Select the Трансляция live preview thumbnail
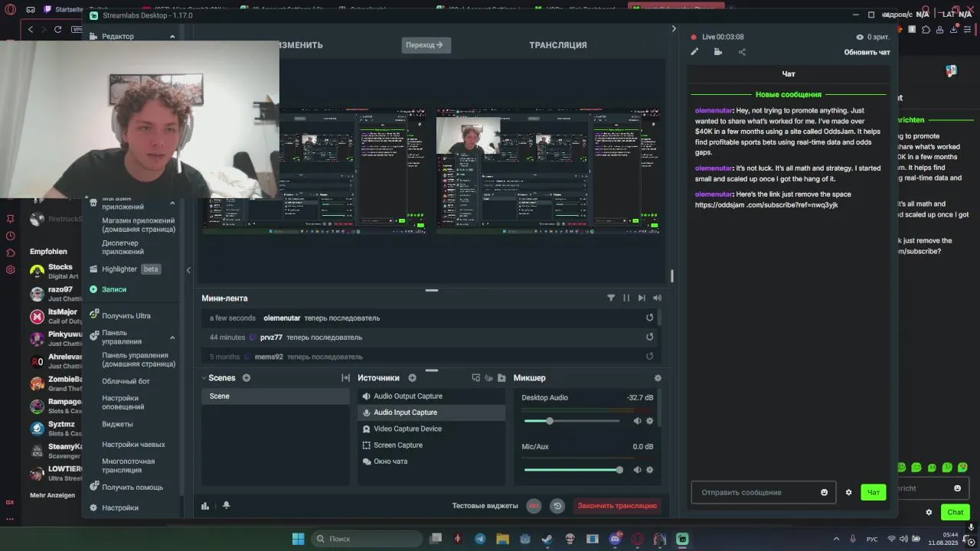The width and height of the screenshot is (980, 551). pos(549,170)
